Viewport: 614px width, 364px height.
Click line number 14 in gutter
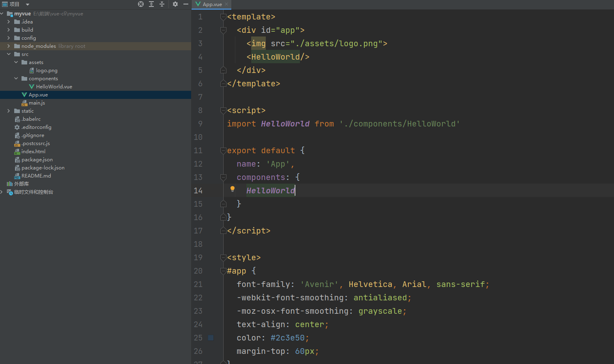coord(198,191)
